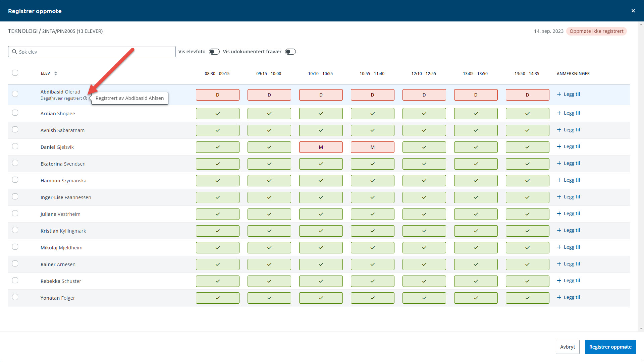
Task: Select checkbox for Ekaterina Svendsen
Action: click(x=15, y=163)
